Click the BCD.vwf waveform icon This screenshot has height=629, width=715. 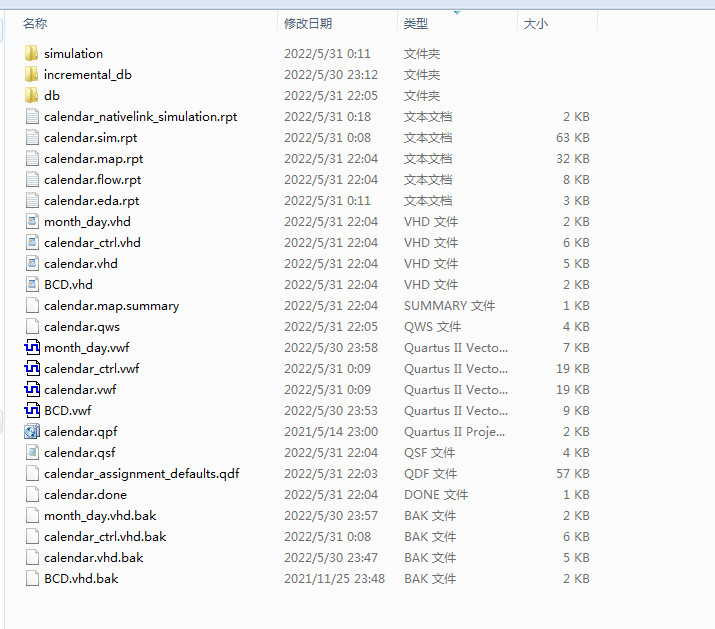[32, 411]
